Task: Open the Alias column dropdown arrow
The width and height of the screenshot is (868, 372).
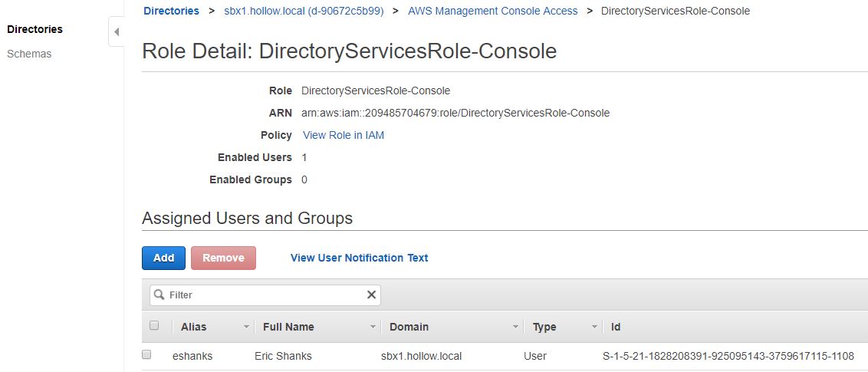Action: [x=246, y=327]
